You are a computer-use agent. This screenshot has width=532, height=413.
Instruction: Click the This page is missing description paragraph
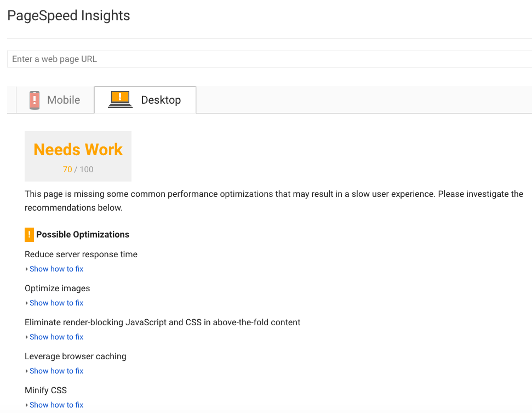click(274, 201)
